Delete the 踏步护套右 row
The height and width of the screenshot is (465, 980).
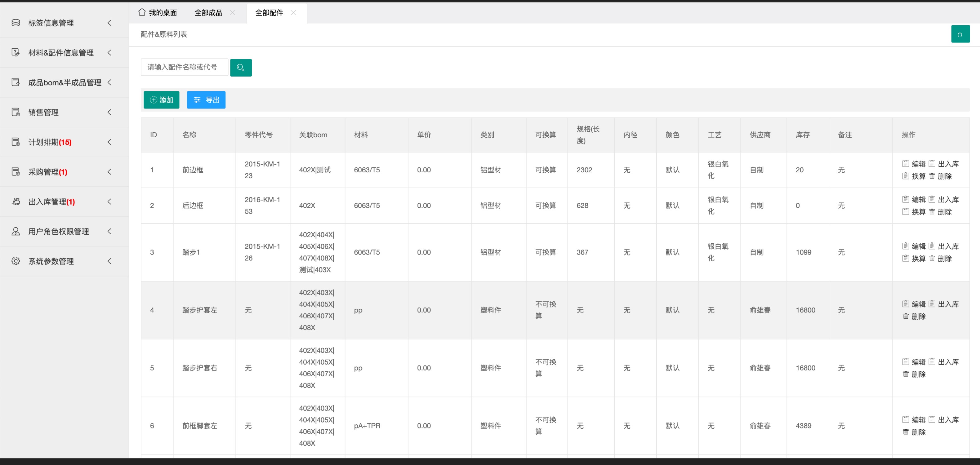(914, 374)
